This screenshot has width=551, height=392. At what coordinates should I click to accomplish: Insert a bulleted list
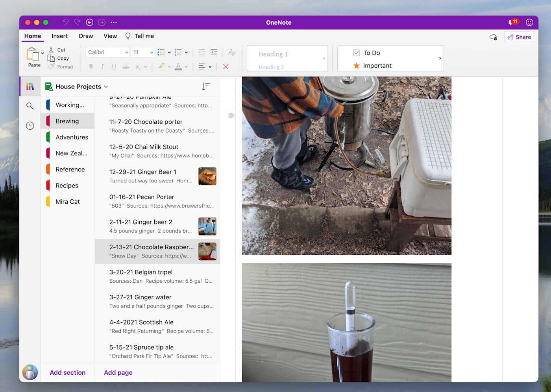pos(161,52)
